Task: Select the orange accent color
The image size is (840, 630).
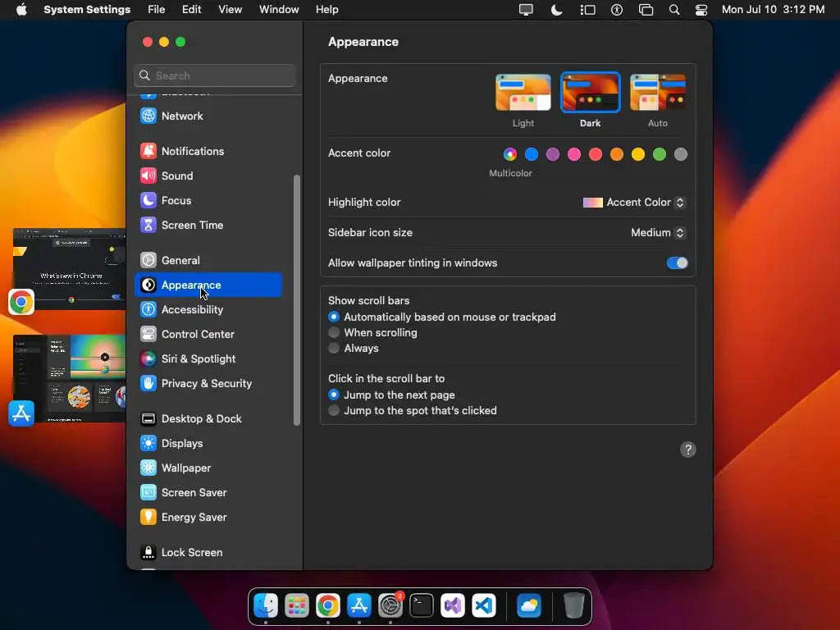Action: point(617,154)
